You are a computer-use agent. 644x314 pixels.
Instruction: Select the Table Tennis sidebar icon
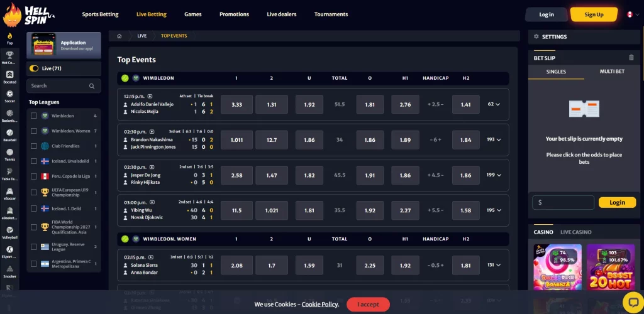tap(9, 171)
